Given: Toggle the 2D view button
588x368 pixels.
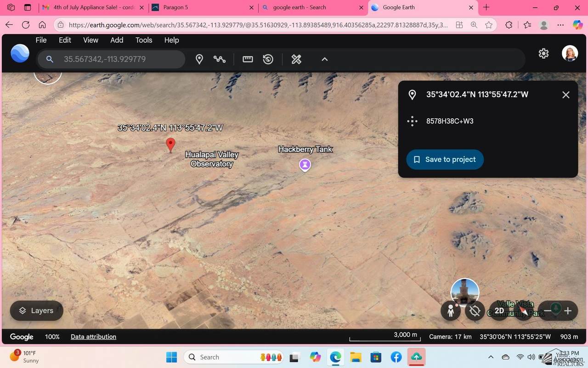Looking at the screenshot, I should [x=499, y=311].
